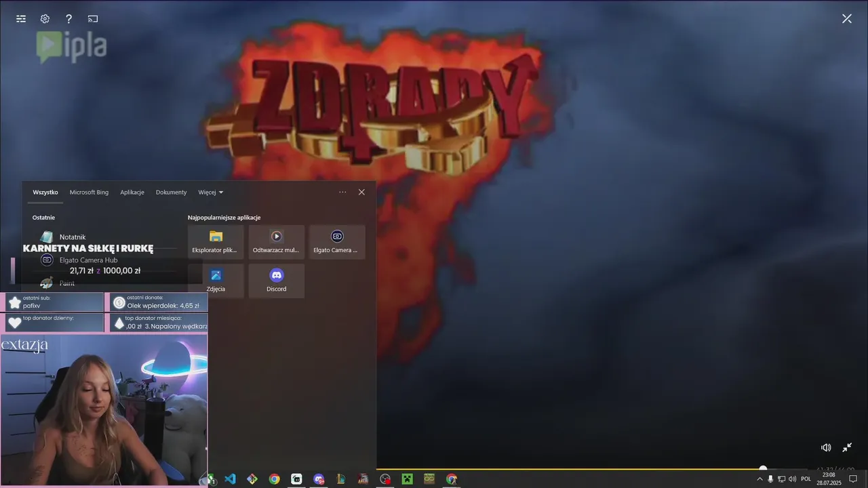Exit fullscreen in ipla player
Viewport: 868px width, 488px height.
[847, 447]
